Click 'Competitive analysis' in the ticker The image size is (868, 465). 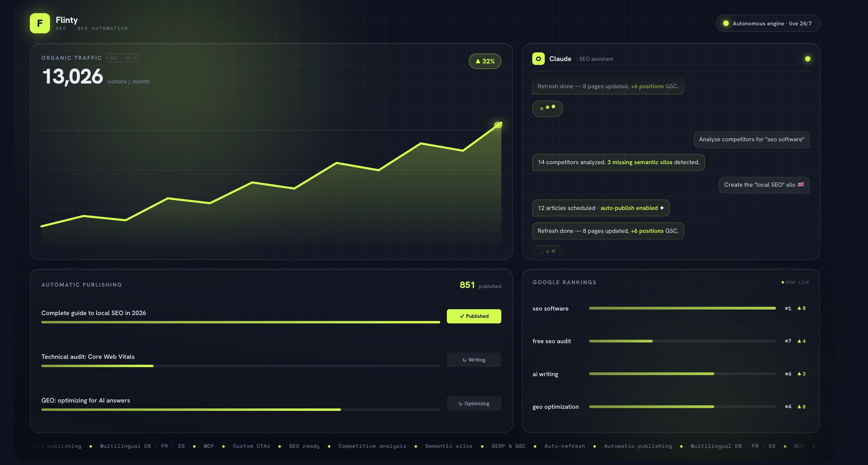pyautogui.click(x=372, y=446)
